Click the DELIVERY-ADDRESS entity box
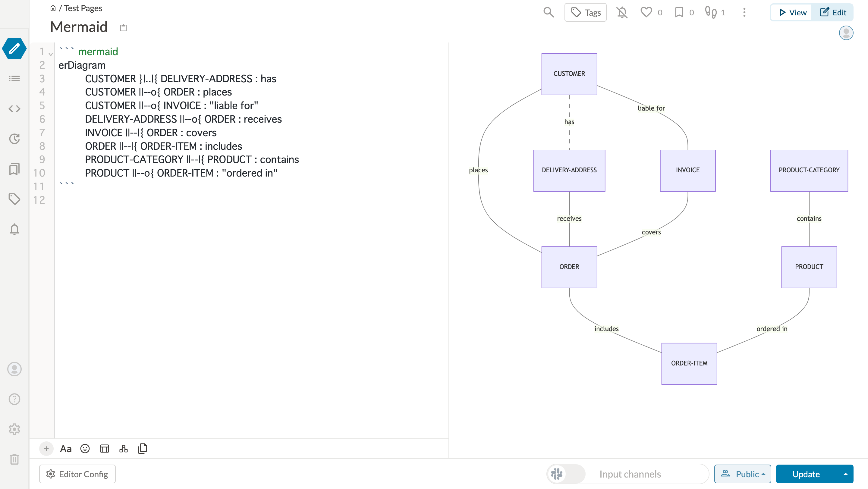Image resolution: width=868 pixels, height=489 pixels. point(569,171)
